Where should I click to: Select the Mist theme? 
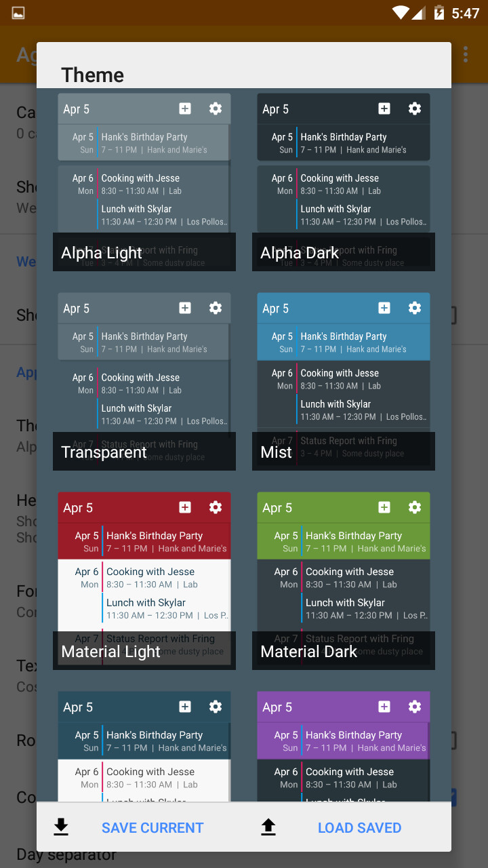click(x=344, y=382)
